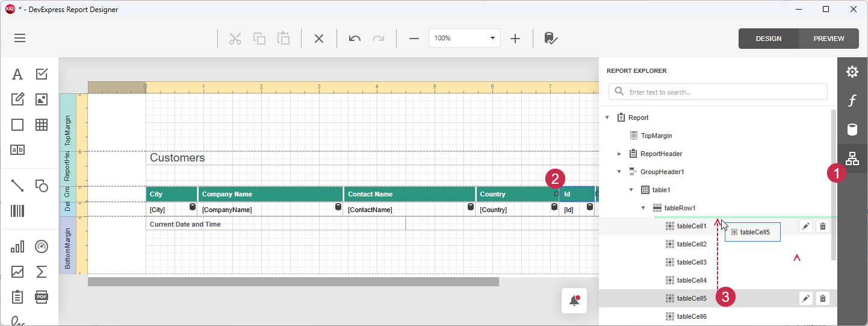The width and height of the screenshot is (868, 326).
Task: Edit tableCell5 with the pencil button
Action: tap(806, 298)
